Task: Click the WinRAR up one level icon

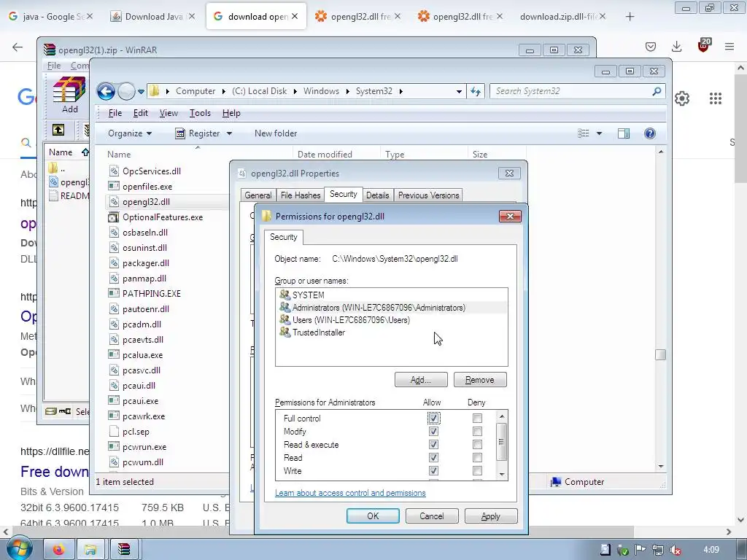Action: tap(58, 130)
